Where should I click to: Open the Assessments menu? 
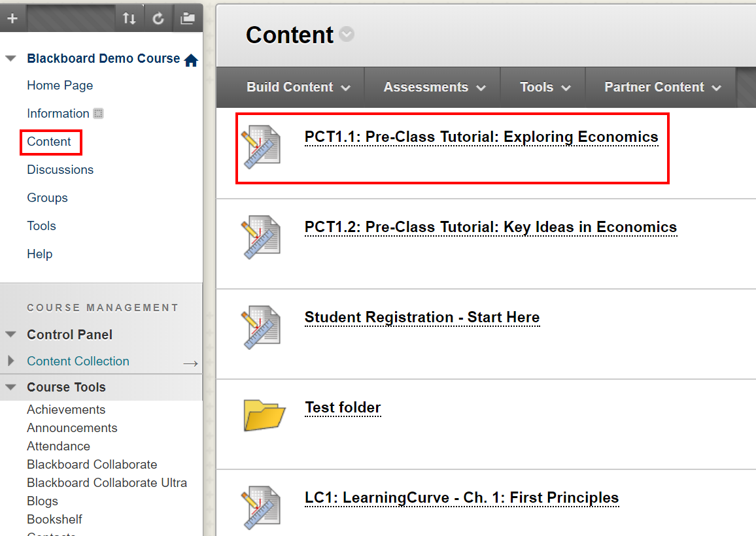tap(432, 86)
